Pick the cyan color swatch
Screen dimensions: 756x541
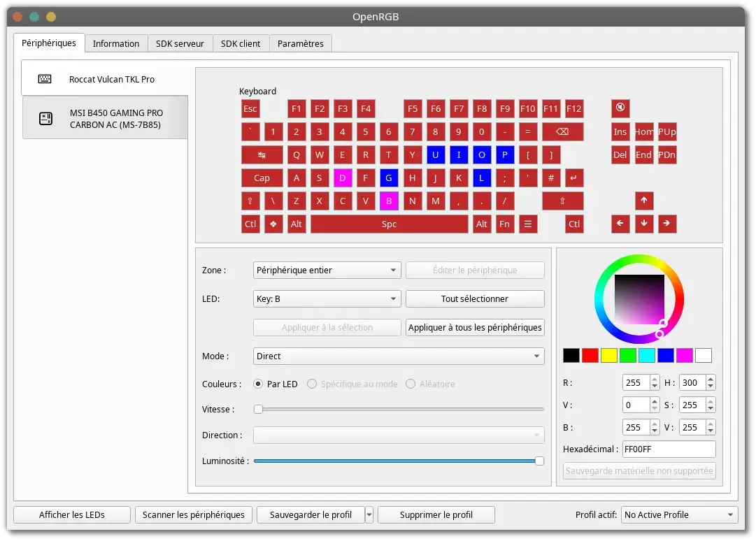point(647,356)
